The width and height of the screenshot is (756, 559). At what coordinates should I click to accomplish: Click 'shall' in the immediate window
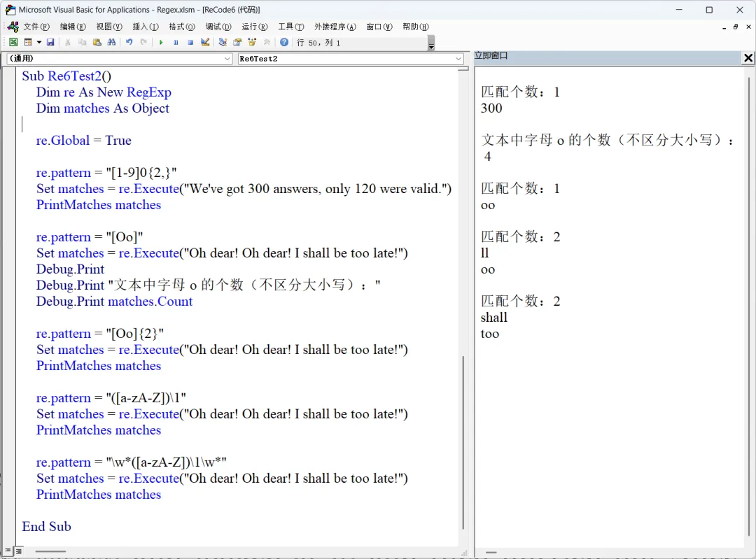click(x=493, y=317)
